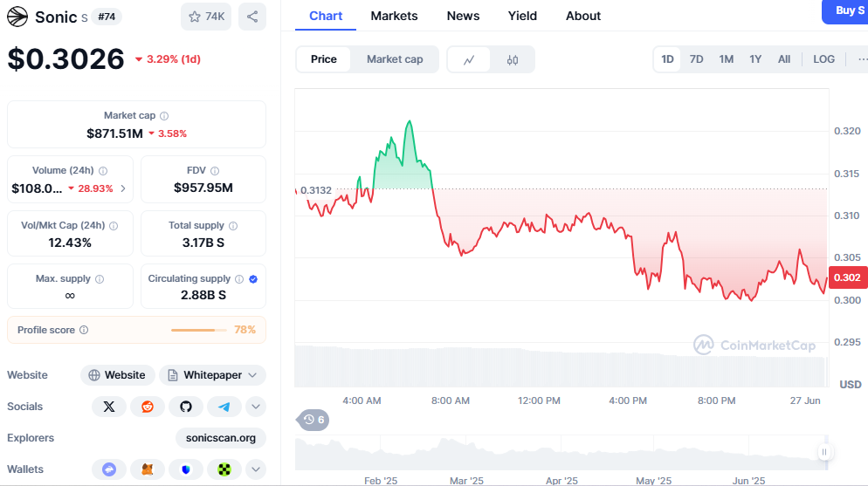Open the News tab
Viewport: 868px width, 486px height.
click(464, 16)
